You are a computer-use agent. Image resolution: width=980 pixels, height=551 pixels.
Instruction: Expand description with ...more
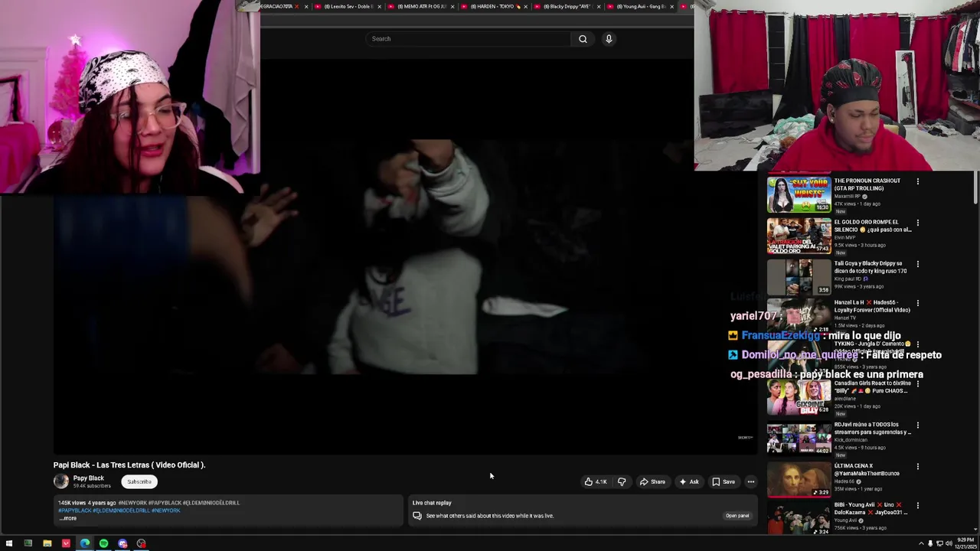[x=68, y=518]
